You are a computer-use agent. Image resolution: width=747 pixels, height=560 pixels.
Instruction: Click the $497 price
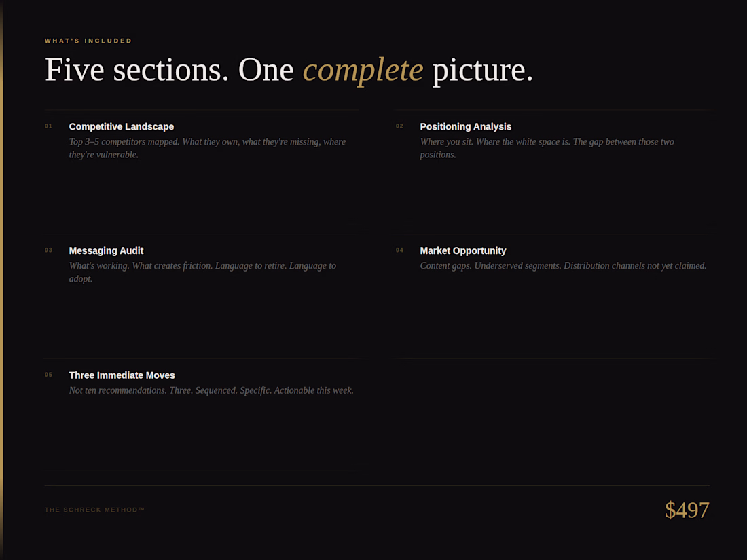point(687,510)
